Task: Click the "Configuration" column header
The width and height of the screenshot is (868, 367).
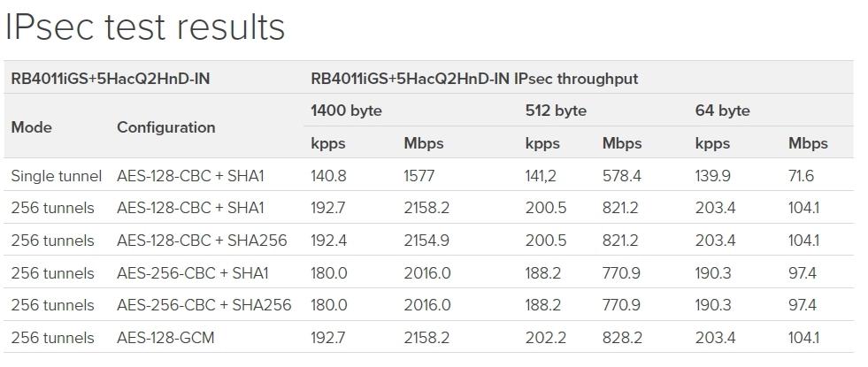Action: pos(165,127)
